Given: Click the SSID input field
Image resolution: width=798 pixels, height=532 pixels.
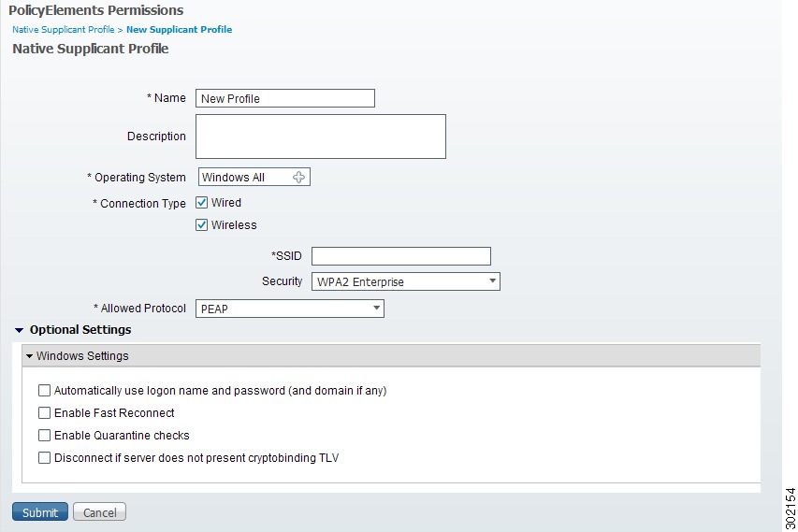Looking at the screenshot, I should tap(401, 256).
